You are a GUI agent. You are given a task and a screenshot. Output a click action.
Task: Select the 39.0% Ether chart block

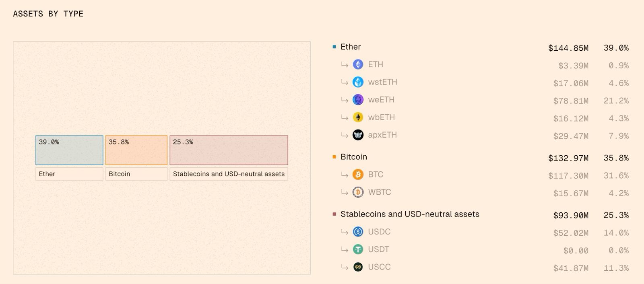pyautogui.click(x=69, y=150)
